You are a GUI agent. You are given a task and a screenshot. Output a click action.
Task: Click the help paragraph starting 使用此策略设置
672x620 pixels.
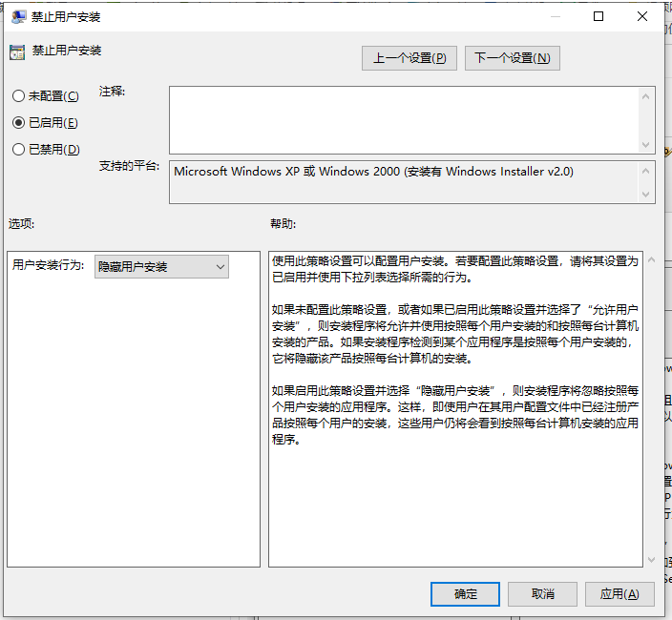455,269
